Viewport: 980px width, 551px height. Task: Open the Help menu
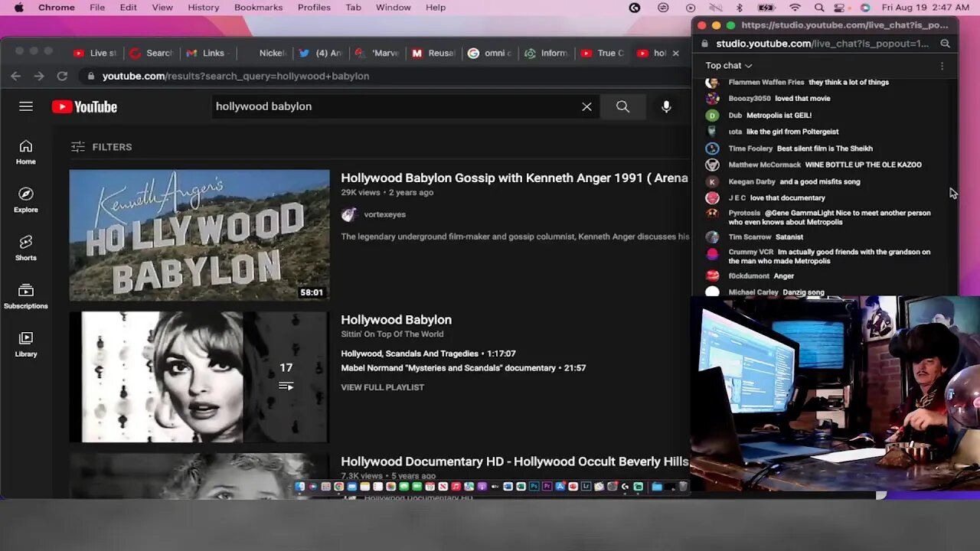[436, 8]
